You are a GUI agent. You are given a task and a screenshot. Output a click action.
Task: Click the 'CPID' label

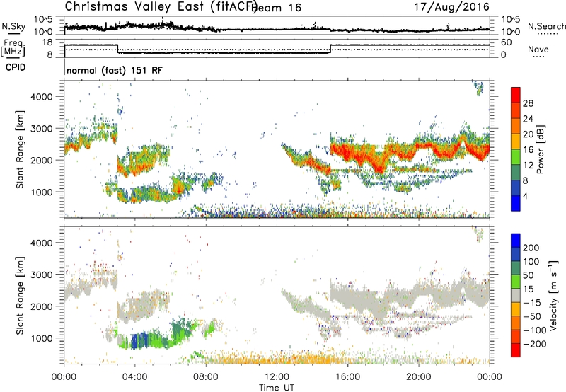pyautogui.click(x=16, y=67)
